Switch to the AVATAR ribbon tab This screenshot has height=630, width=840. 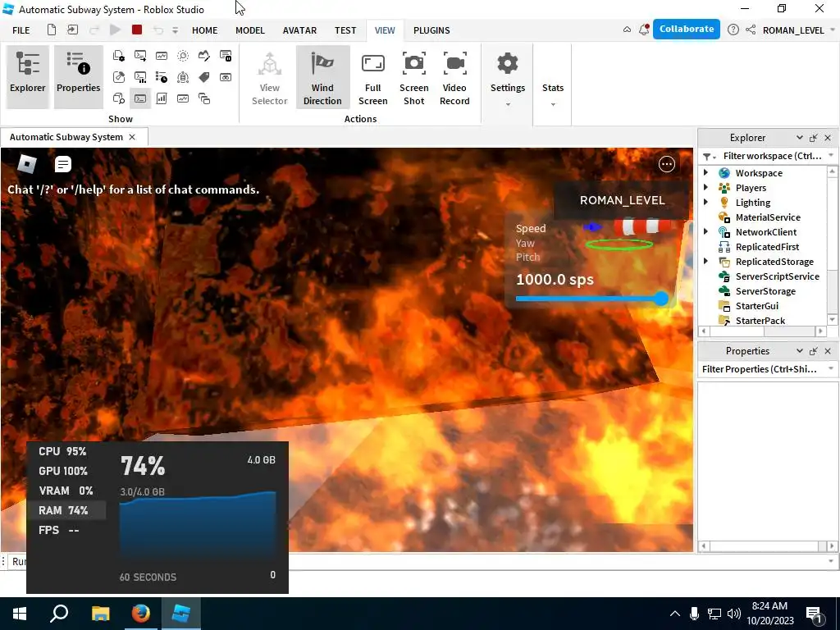[x=299, y=30]
